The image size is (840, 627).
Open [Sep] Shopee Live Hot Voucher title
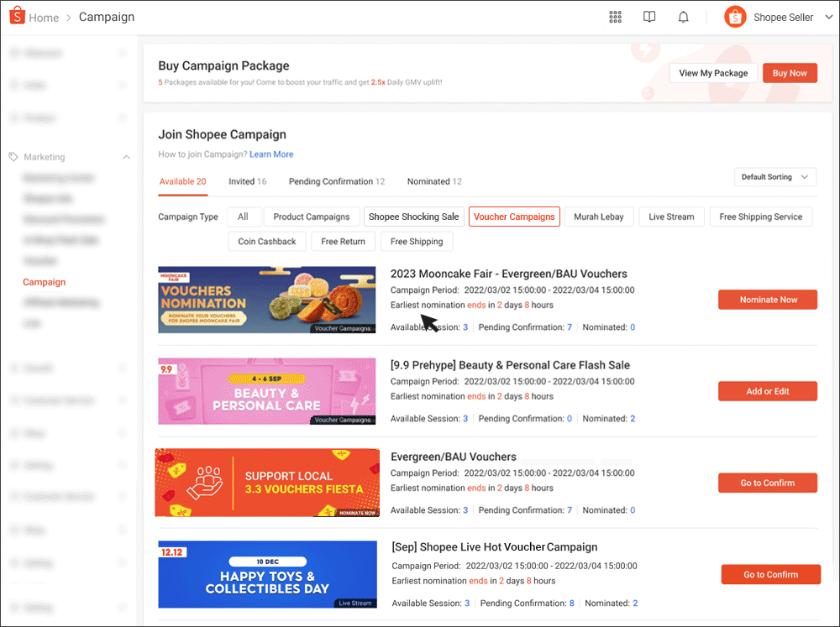pyautogui.click(x=495, y=547)
